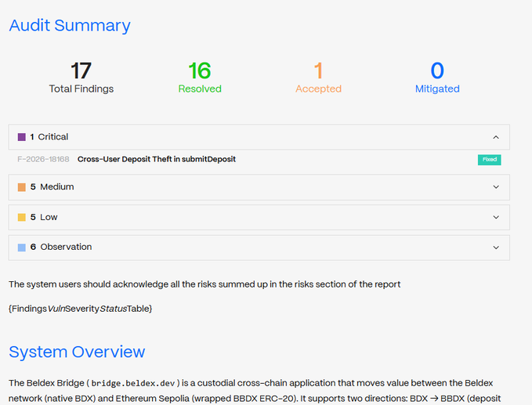
Task: Click the Audit Summary heading
Action: 70,25
